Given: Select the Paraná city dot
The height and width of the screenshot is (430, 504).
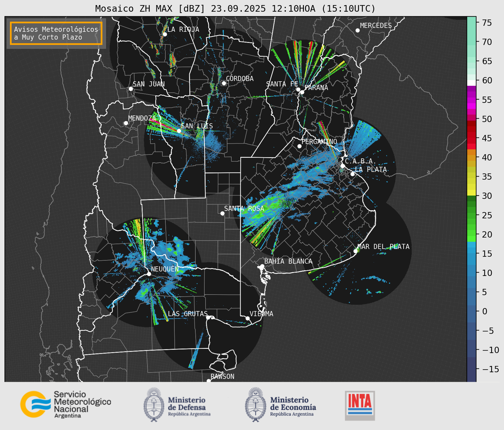Looking at the screenshot, I should (302, 92).
